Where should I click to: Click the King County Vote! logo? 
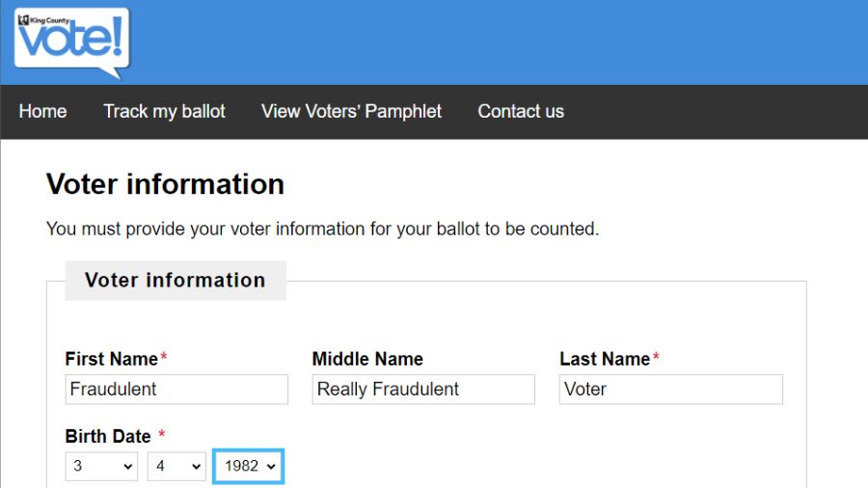72,42
